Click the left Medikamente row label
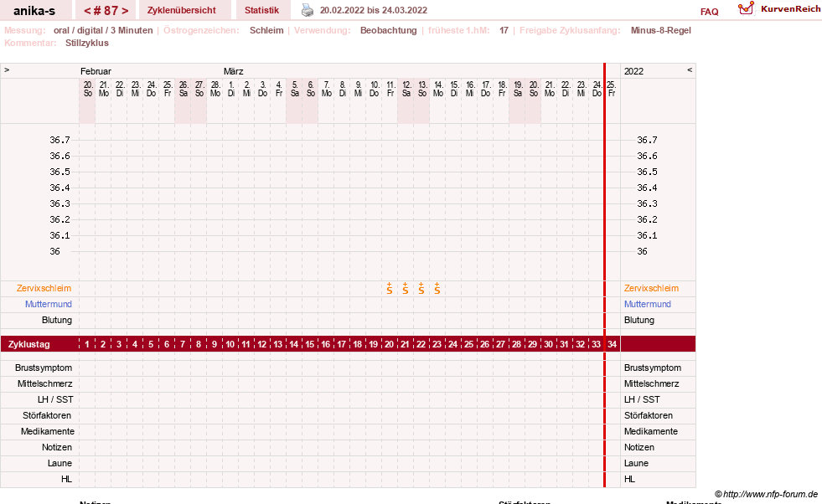Screen dimensions: 822x504 click(48, 431)
